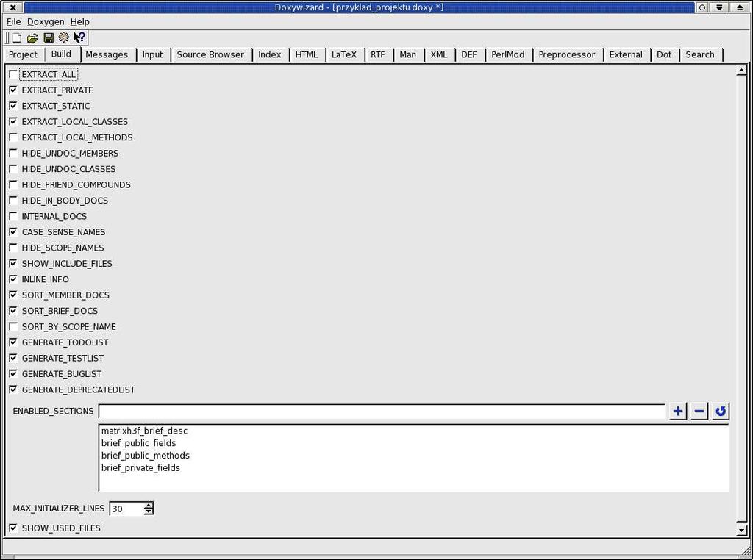Open the HTML tab
Image resolution: width=753 pixels, height=560 pixels.
[307, 54]
